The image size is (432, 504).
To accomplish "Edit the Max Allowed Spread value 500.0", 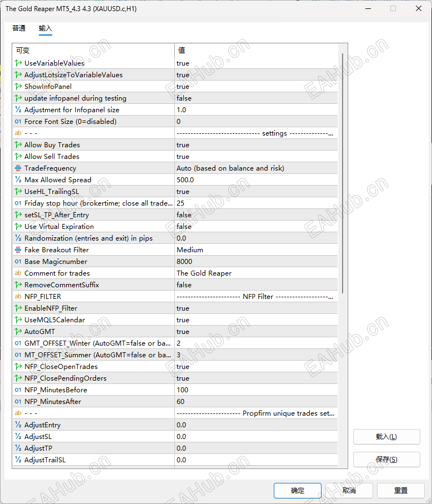I will pos(256,180).
